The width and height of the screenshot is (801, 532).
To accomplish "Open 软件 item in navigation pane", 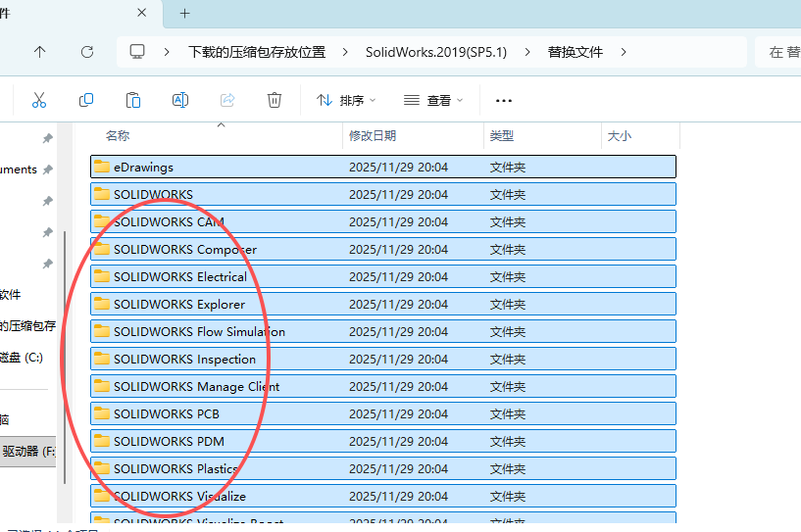I will [10, 295].
